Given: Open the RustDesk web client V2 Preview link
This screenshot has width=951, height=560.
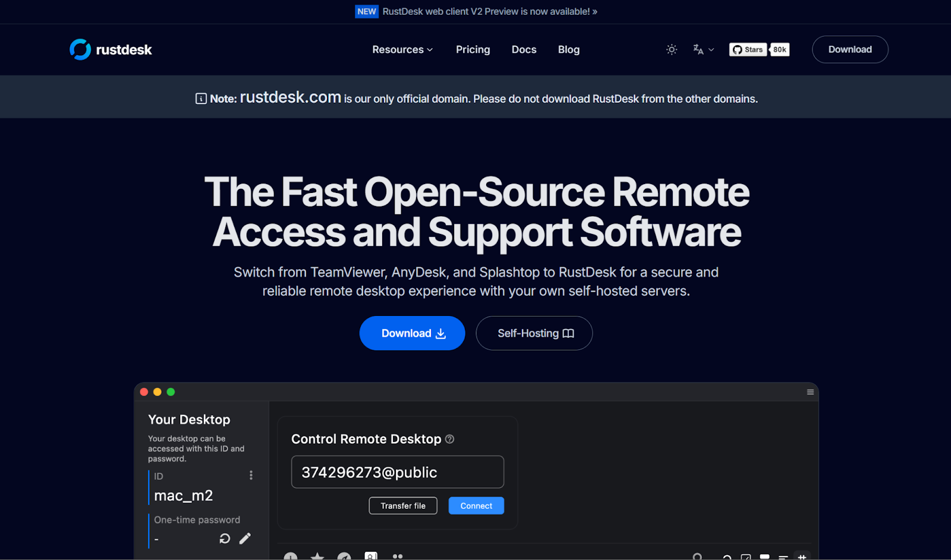Looking at the screenshot, I should [490, 11].
